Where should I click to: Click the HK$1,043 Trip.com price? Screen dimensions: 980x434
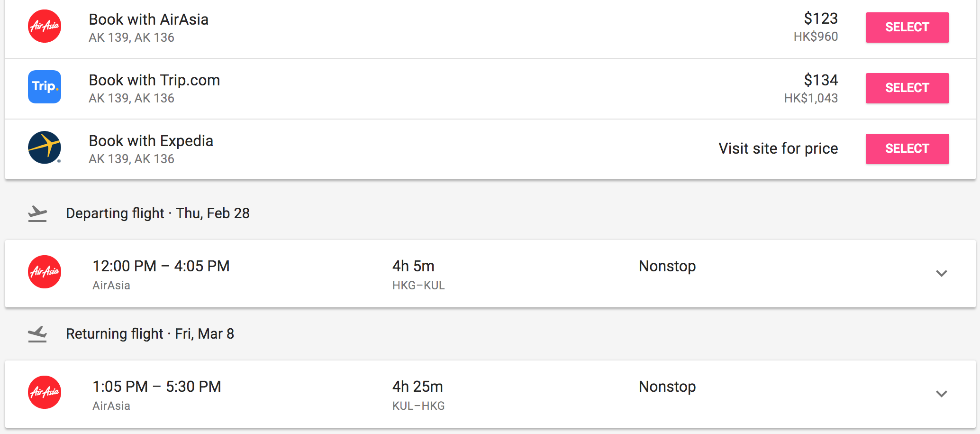pyautogui.click(x=811, y=98)
